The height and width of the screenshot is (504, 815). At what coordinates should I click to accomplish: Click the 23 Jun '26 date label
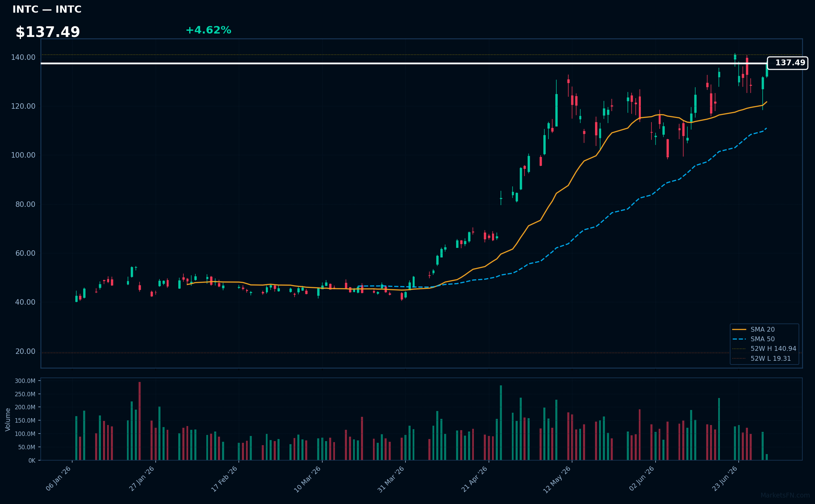point(725,479)
